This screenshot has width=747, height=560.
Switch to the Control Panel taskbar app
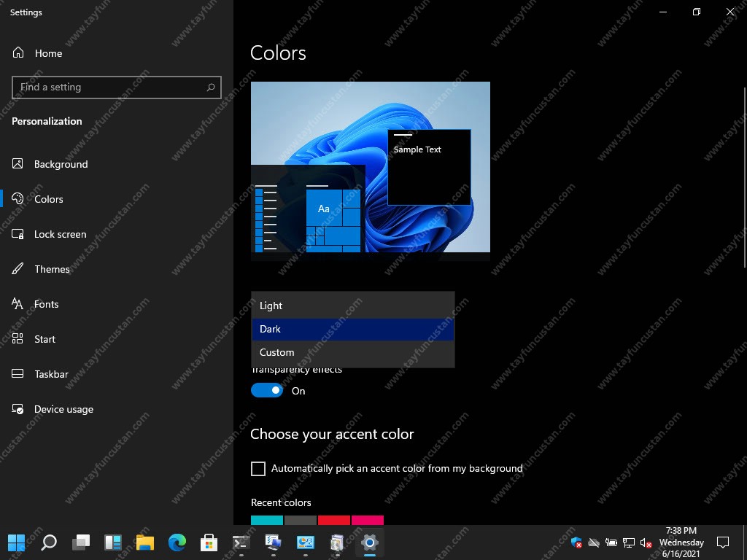306,542
